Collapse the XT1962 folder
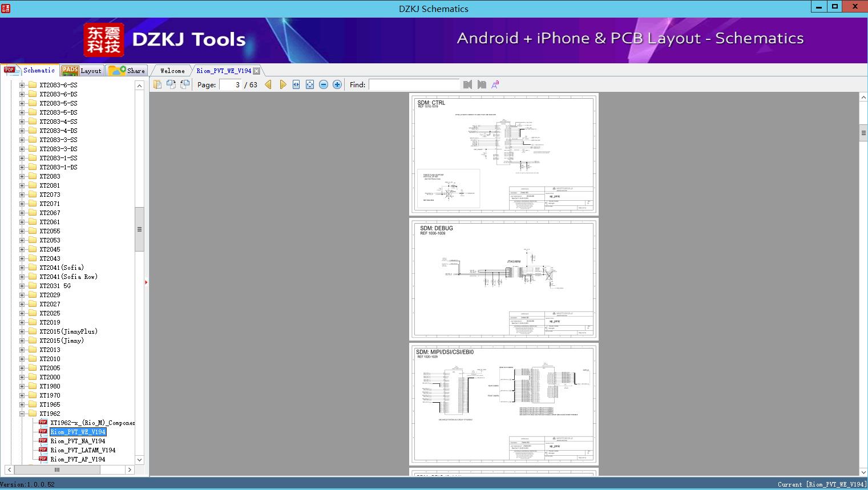 pos(22,414)
